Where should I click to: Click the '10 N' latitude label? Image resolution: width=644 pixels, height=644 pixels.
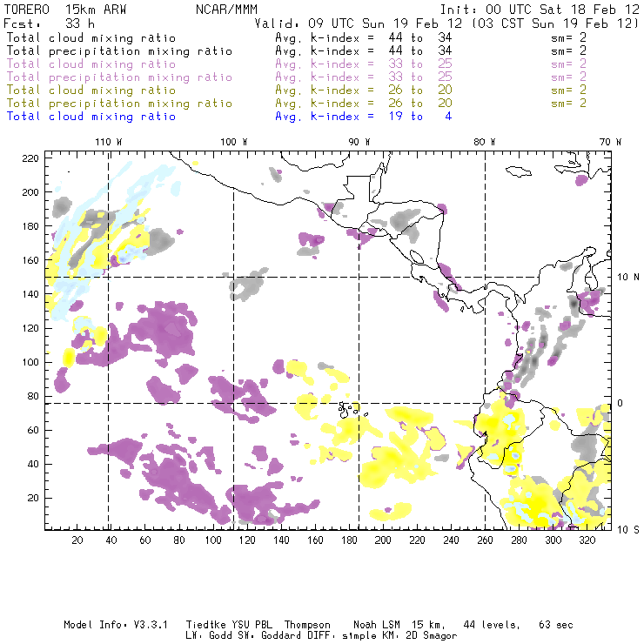pyautogui.click(x=628, y=278)
